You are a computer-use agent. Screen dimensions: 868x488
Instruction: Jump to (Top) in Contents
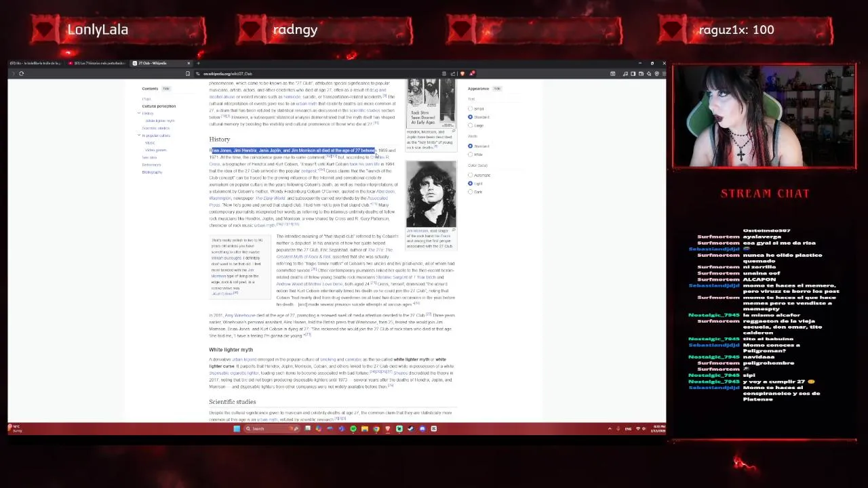coord(146,99)
